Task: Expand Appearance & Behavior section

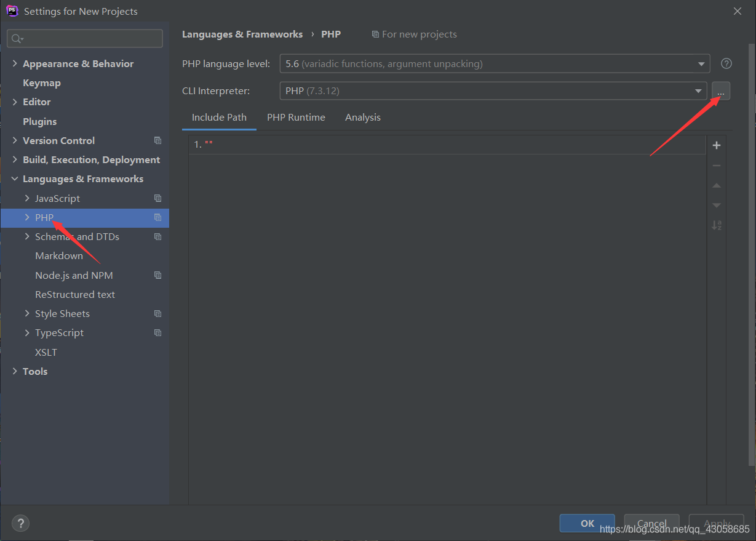Action: [15, 63]
